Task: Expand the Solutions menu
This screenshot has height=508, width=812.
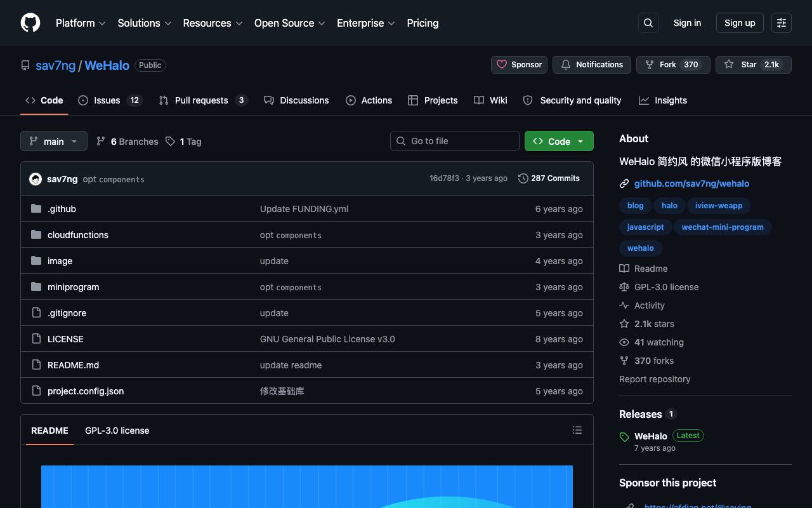Action: click(145, 23)
